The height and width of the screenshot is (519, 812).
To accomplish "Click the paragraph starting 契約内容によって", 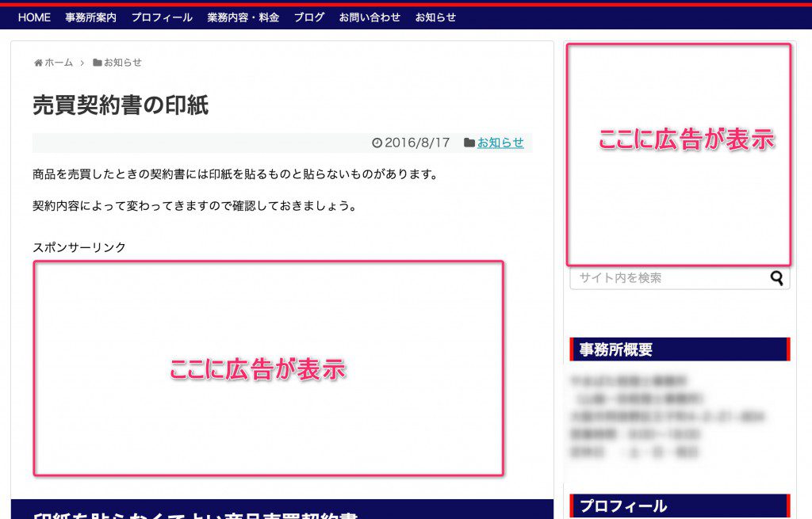I will click(x=195, y=206).
